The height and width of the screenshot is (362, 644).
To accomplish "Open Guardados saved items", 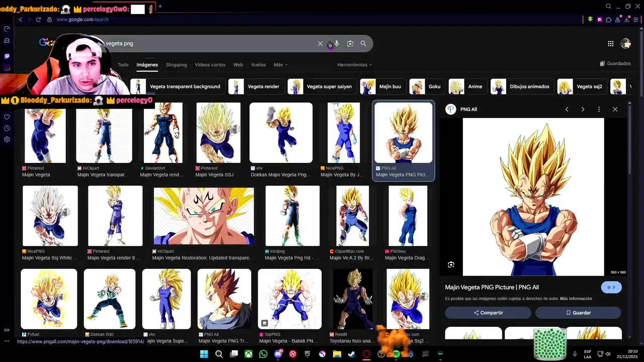I will 615,64.
